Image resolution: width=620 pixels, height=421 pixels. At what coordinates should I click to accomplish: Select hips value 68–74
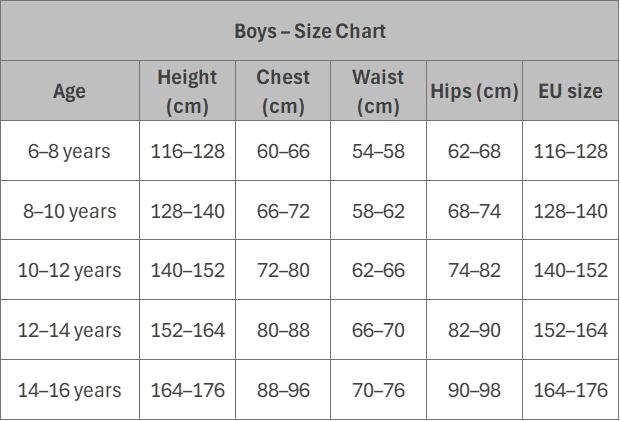pos(474,211)
